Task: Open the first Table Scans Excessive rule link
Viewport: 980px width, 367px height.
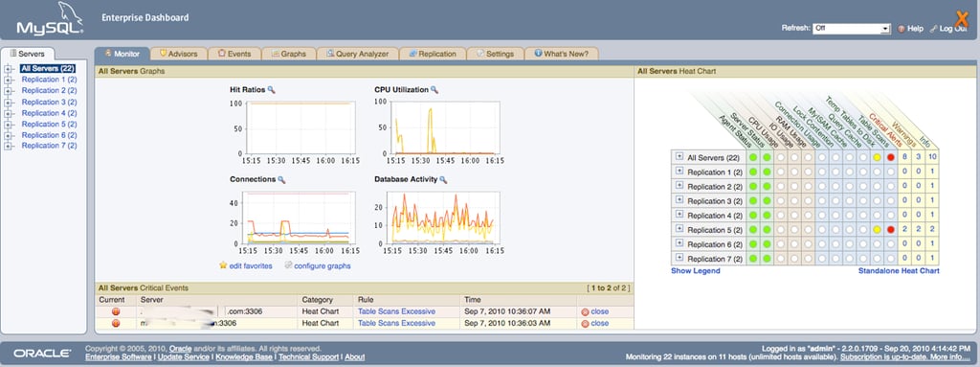Action: [x=396, y=311]
